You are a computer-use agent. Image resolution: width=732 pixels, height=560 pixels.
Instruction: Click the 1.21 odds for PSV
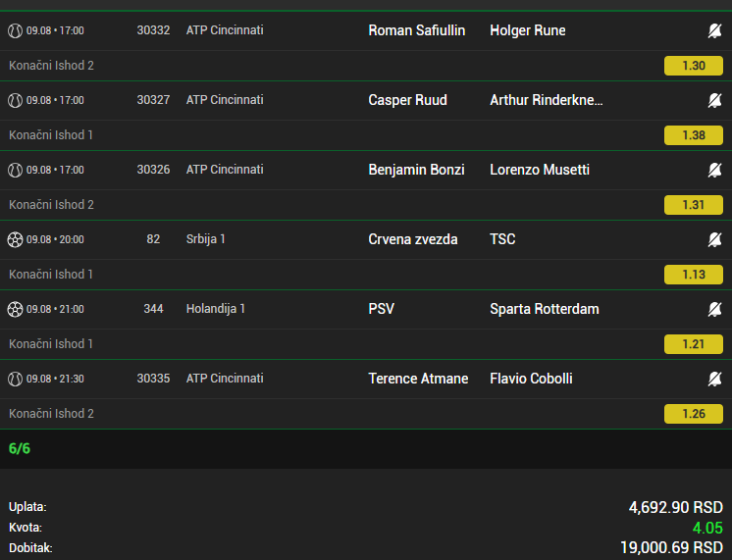click(694, 344)
